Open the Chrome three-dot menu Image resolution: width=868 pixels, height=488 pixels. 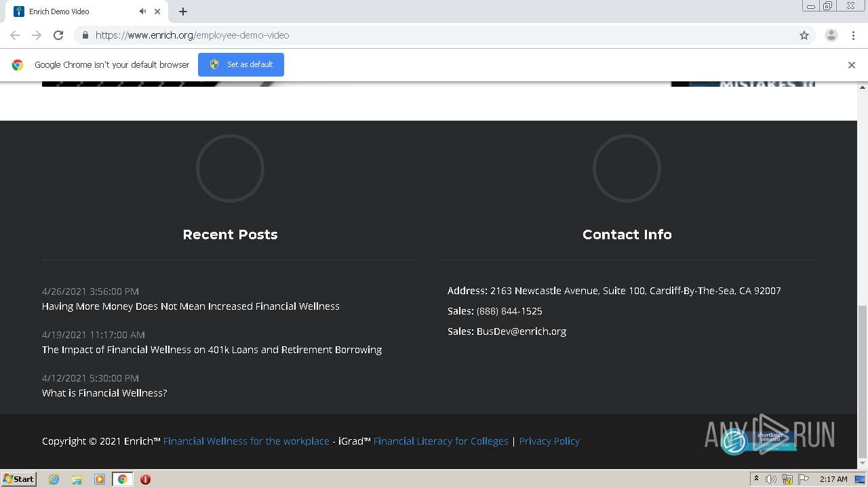pos(854,35)
